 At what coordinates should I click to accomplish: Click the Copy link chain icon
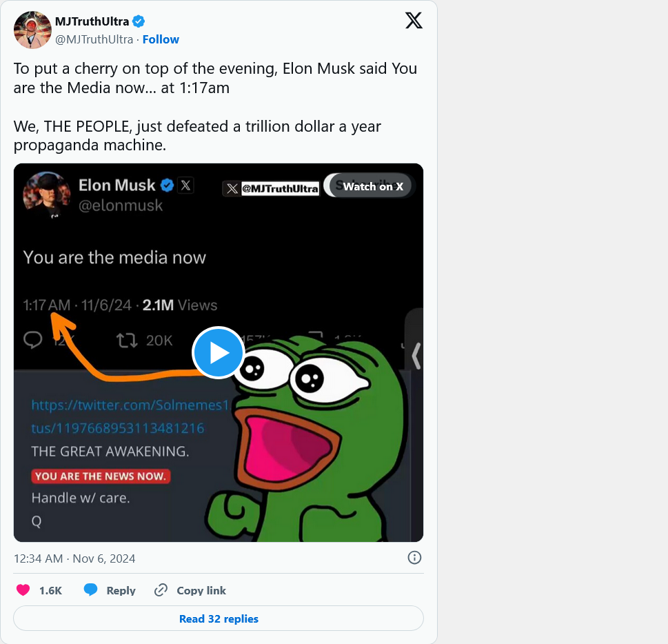point(161,590)
